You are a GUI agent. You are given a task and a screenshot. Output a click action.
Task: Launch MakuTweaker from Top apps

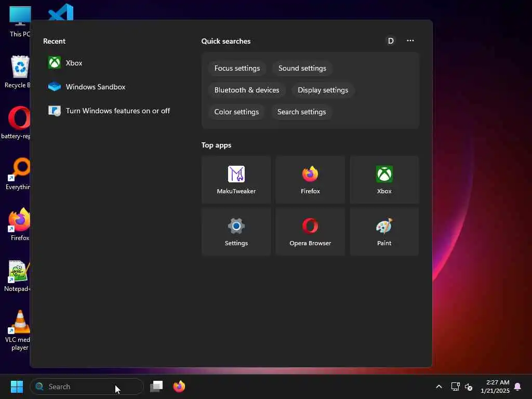(x=236, y=180)
